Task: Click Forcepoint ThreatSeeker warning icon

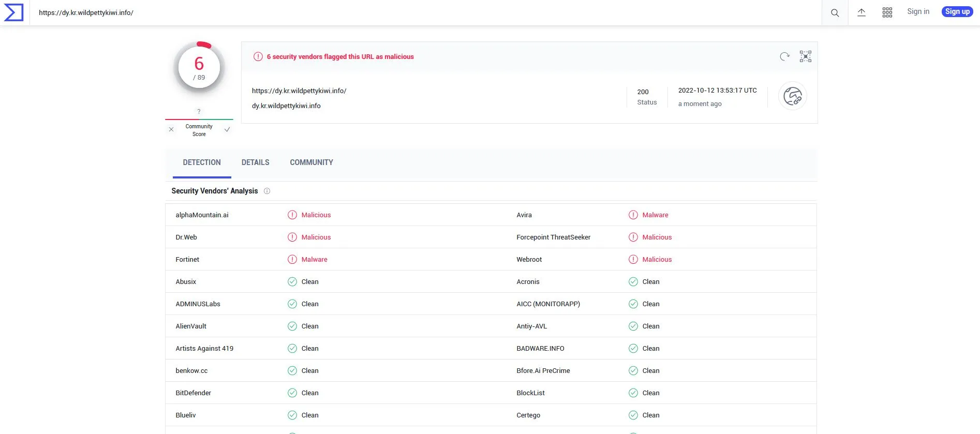Action: pos(633,237)
